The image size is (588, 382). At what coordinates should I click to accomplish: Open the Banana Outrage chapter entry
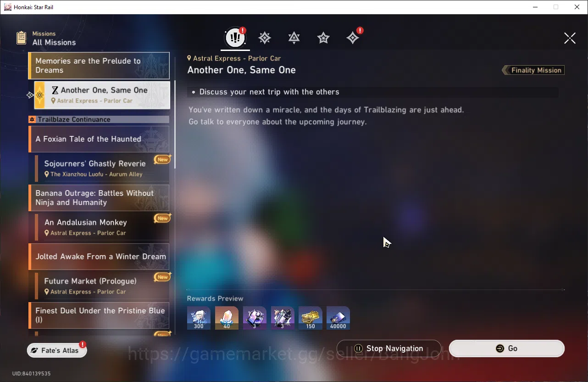click(99, 198)
